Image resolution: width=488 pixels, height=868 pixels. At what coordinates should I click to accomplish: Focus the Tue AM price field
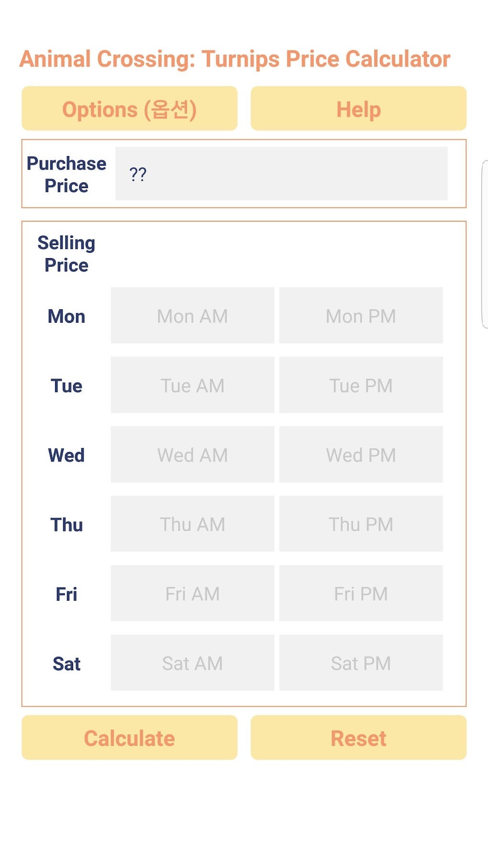point(192,385)
